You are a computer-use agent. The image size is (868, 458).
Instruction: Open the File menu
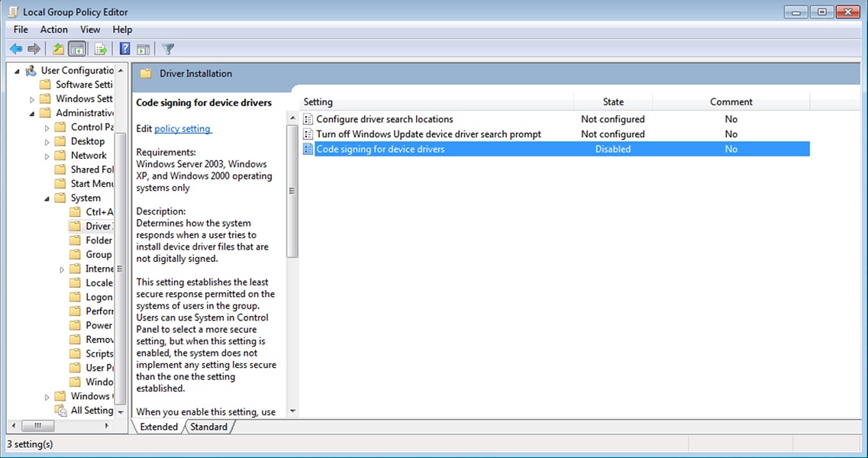coord(21,29)
